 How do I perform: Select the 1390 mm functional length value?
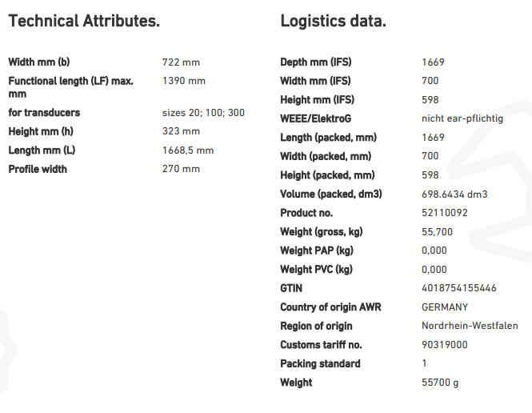coord(183,81)
